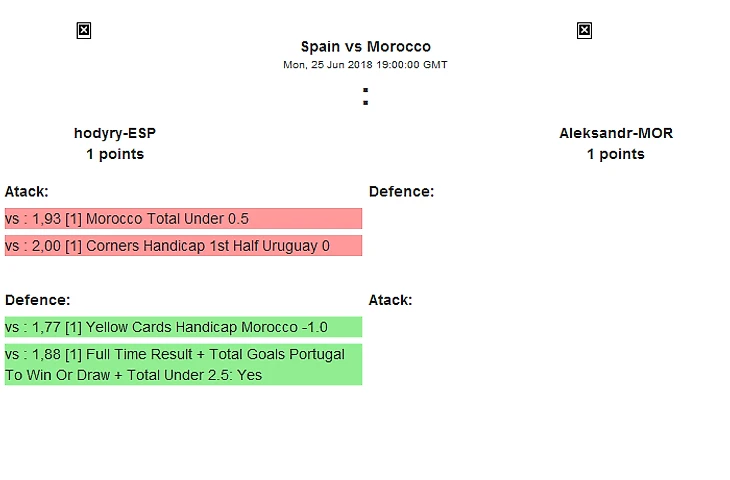Click the 1 points label under Aleksandr-MOR
The height and width of the screenshot is (480, 730).
click(615, 154)
